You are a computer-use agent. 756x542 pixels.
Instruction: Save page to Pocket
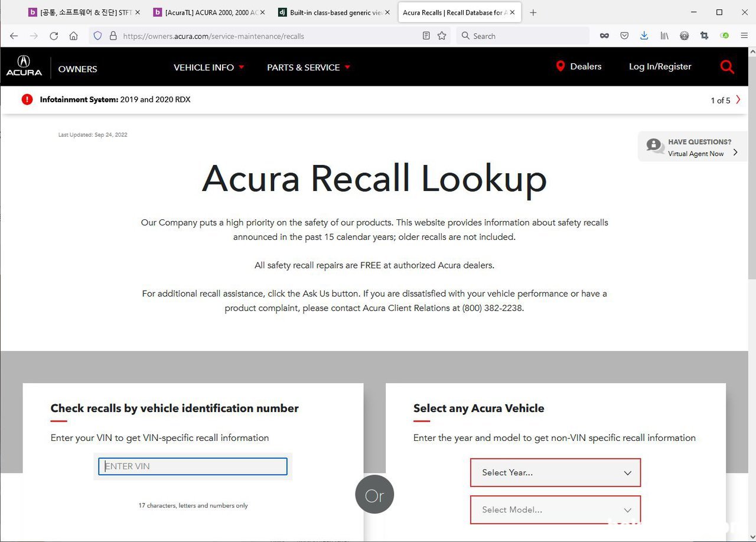(624, 36)
